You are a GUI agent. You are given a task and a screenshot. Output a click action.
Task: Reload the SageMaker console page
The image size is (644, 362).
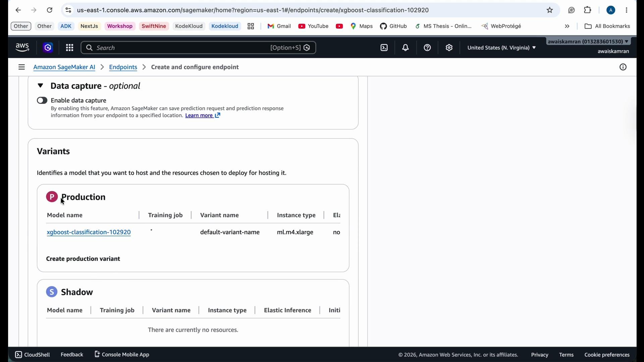click(50, 10)
